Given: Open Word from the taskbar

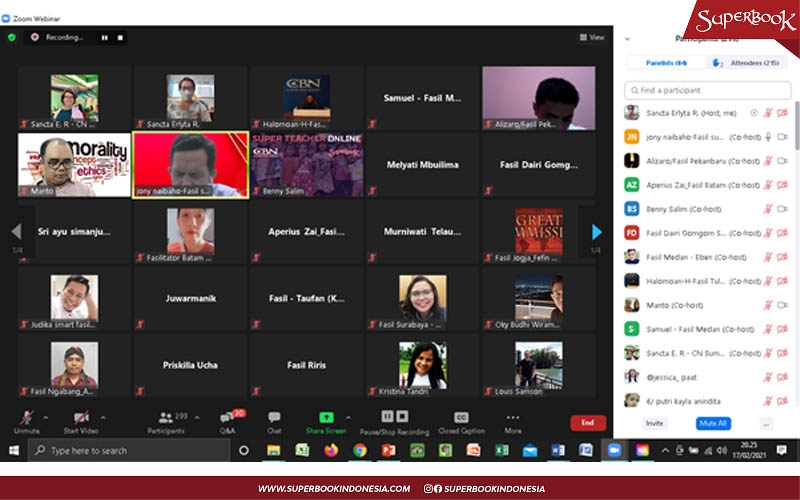Looking at the screenshot, I should pyautogui.click(x=558, y=451).
